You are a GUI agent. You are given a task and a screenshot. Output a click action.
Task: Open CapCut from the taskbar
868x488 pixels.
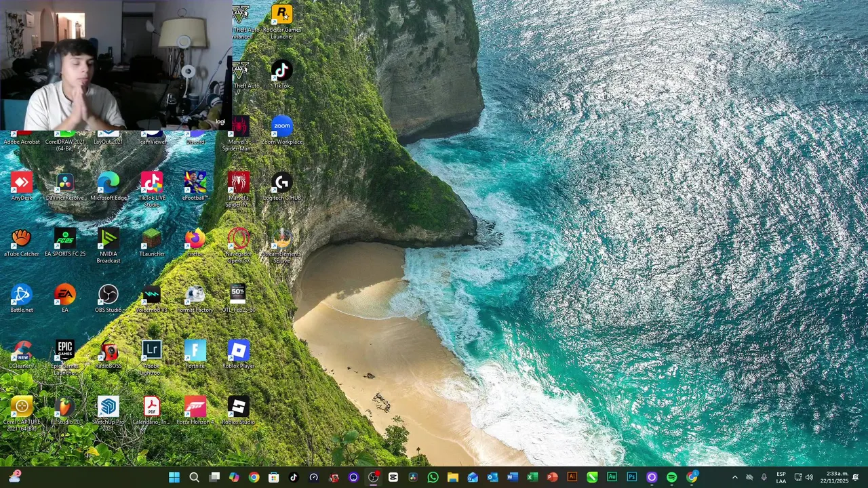393,477
